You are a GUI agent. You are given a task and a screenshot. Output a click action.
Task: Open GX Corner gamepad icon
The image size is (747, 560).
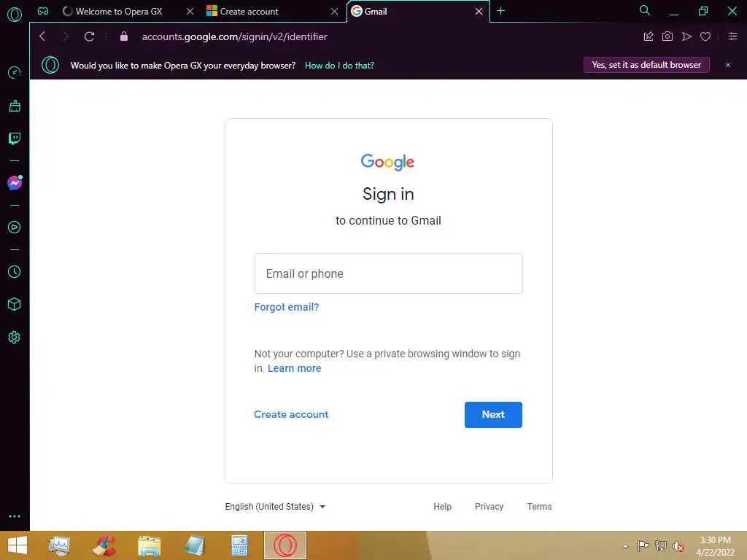43,11
